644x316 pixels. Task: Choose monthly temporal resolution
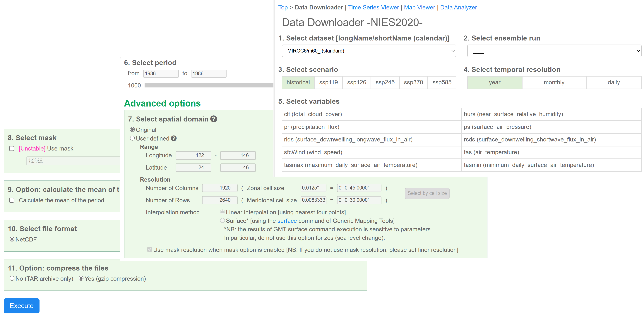554,82
